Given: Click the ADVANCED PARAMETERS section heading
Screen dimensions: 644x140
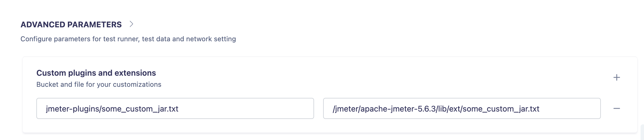Looking at the screenshot, I should point(71,24).
